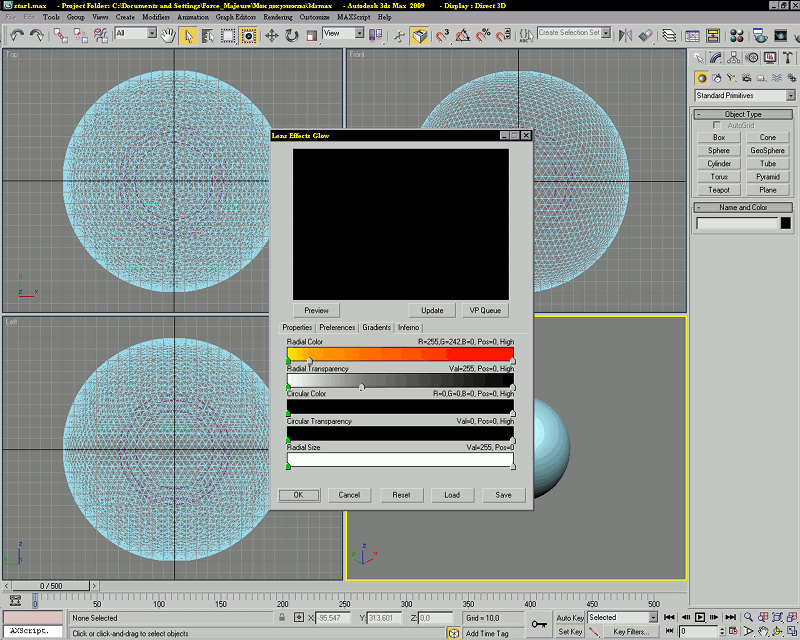
Task: Click the Play Animation button
Action: (700, 618)
